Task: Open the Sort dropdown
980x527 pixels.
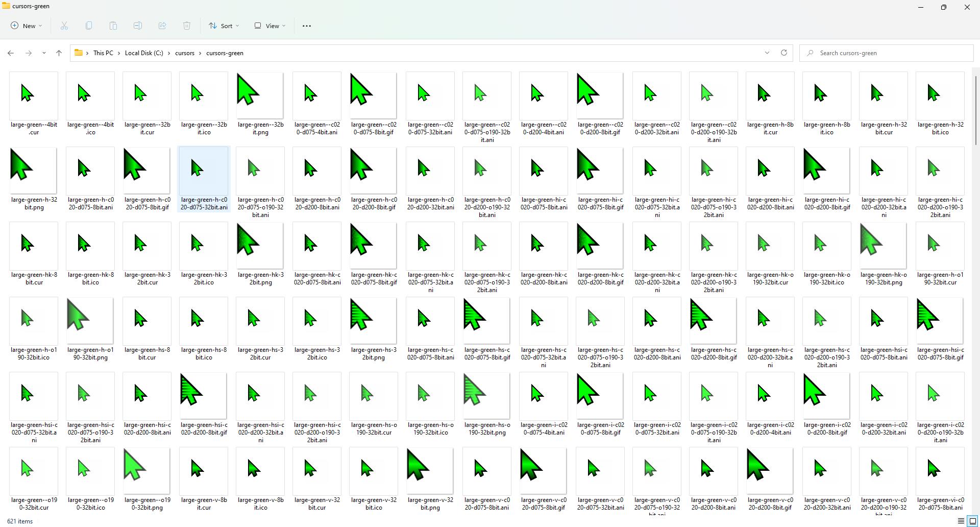Action: 224,26
